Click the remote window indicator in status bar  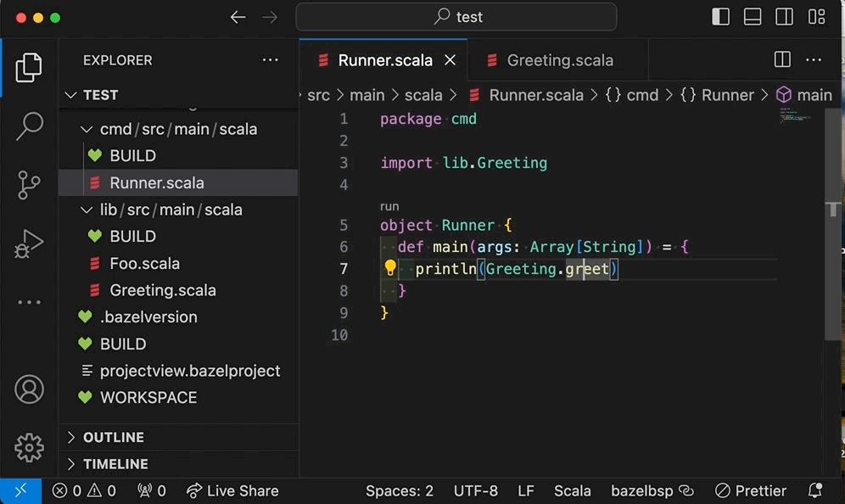[x=20, y=490]
